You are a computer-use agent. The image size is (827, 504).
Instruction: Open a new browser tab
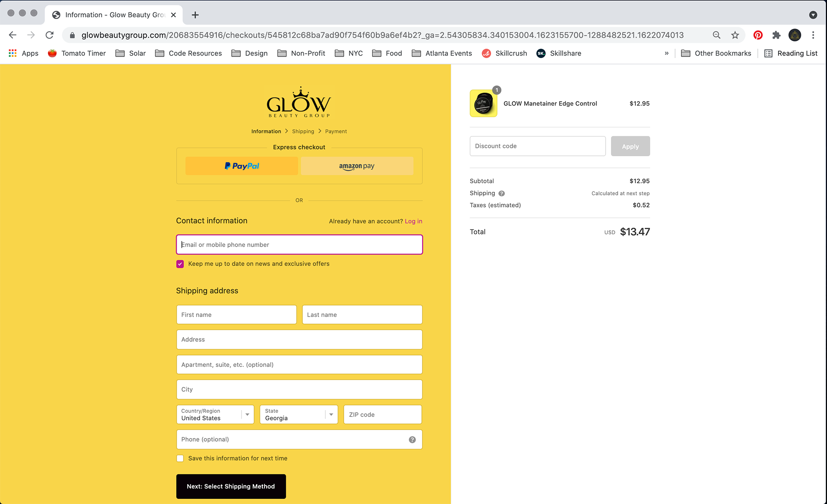pos(195,15)
